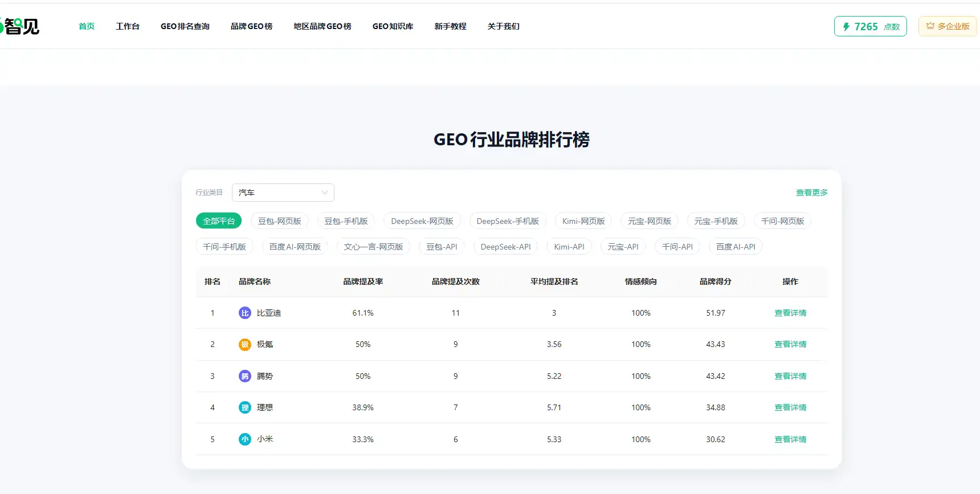Open the 品牌GEO榜 nav item
Viewport: 980px width, 494px height.
pos(252,26)
